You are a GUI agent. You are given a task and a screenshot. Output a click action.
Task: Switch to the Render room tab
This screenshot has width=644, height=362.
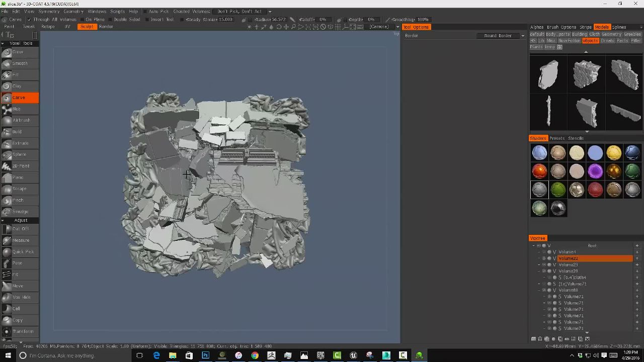[106, 27]
